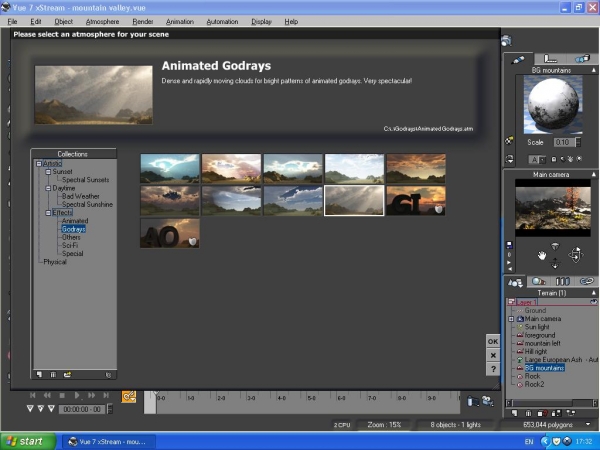600x450 pixels.
Task: Open the Animation menu
Action: click(180, 21)
